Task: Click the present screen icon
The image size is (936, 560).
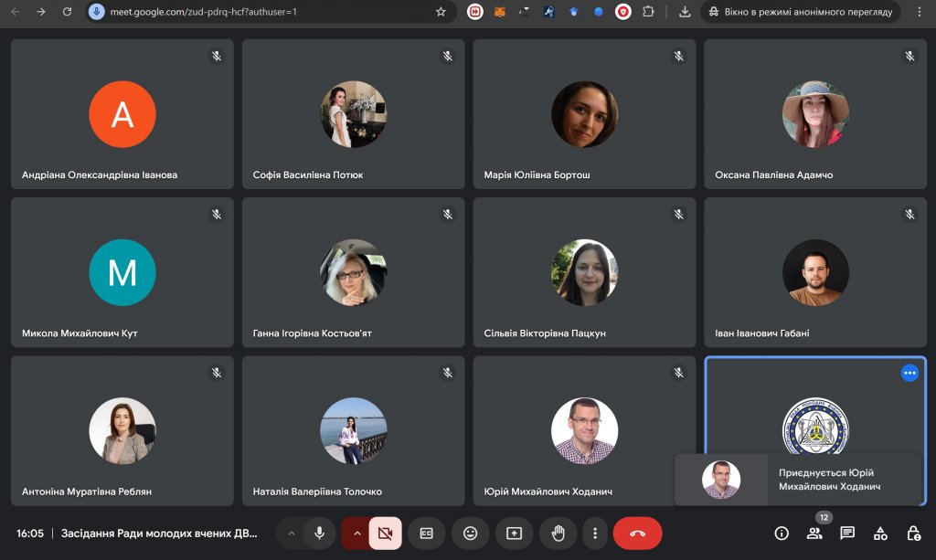Action: [514, 533]
